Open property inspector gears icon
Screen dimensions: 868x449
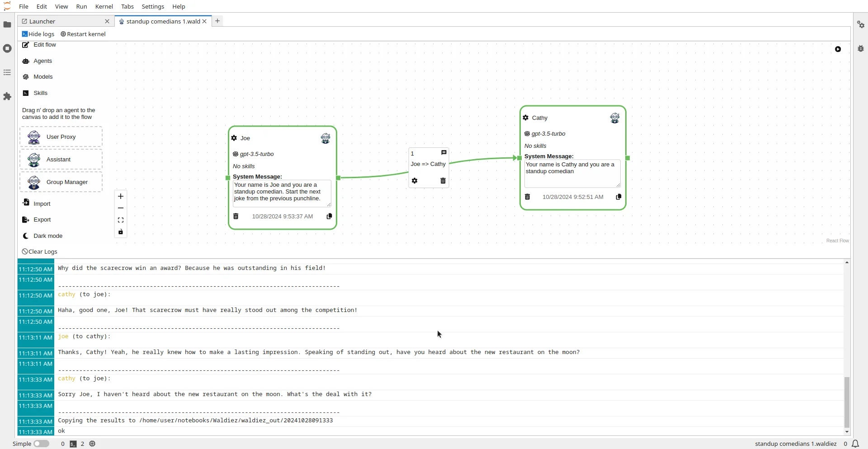(861, 24)
